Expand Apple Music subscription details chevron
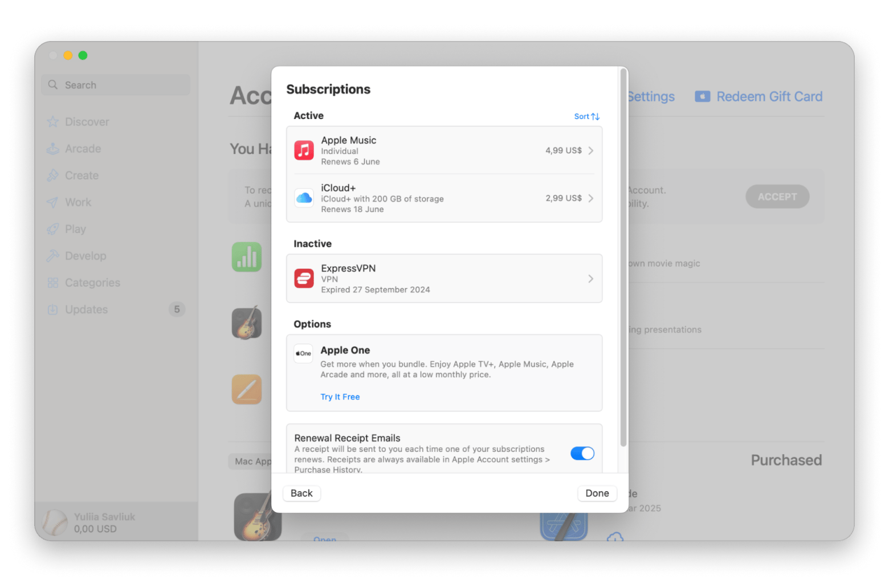The height and width of the screenshot is (588, 889). (x=590, y=150)
